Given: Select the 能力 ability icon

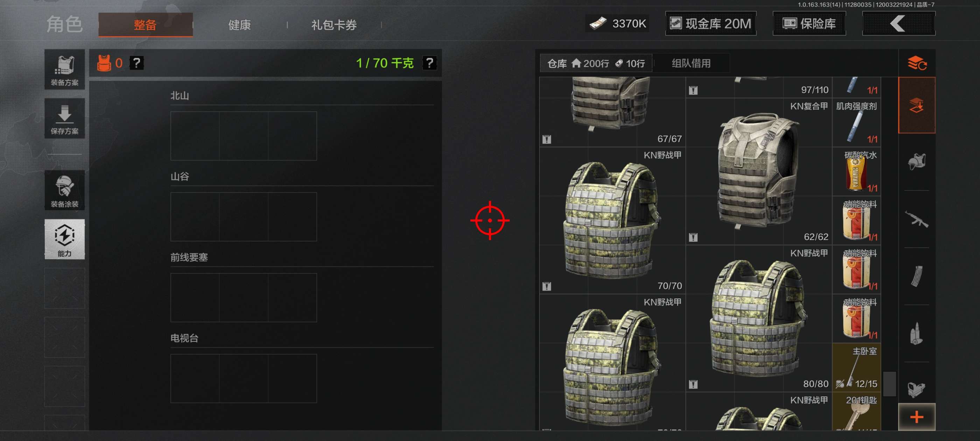Looking at the screenshot, I should coord(64,239).
